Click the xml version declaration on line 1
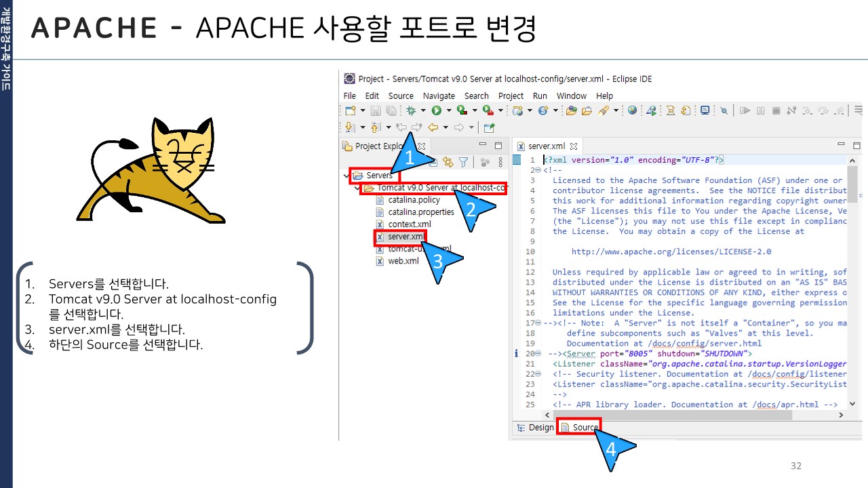The image size is (868, 488). coord(633,160)
